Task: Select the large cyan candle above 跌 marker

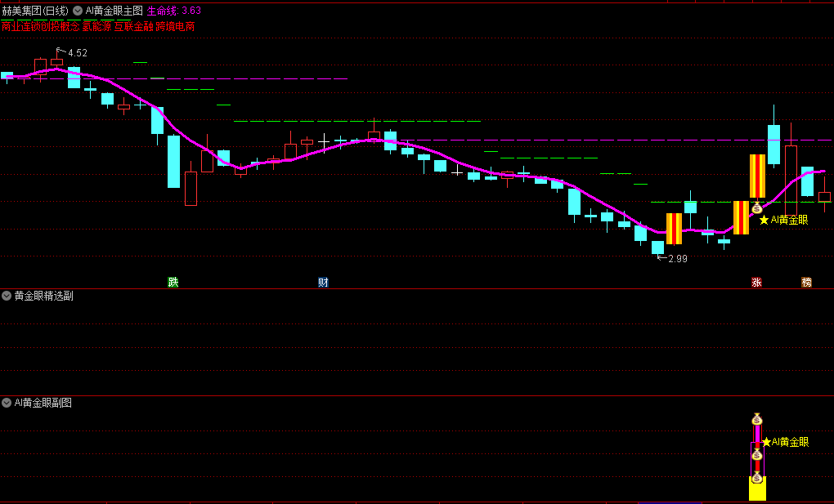Action: click(x=174, y=162)
